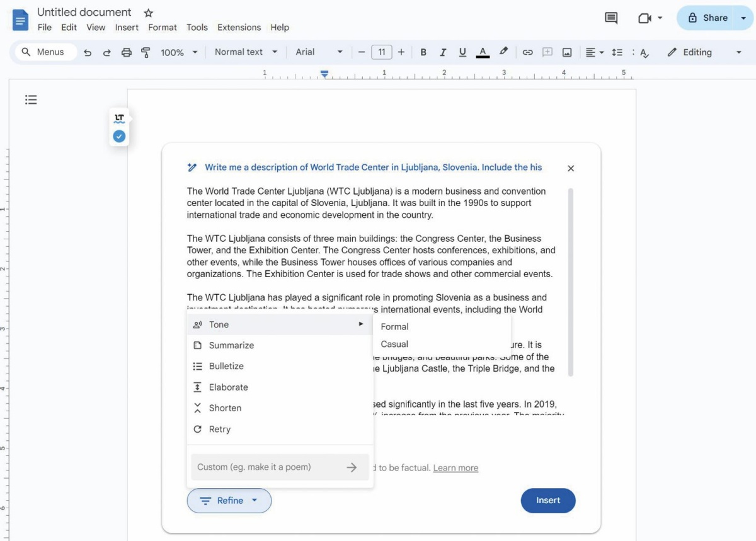Click the text color swatch button
The height and width of the screenshot is (541, 756).
pyautogui.click(x=483, y=52)
